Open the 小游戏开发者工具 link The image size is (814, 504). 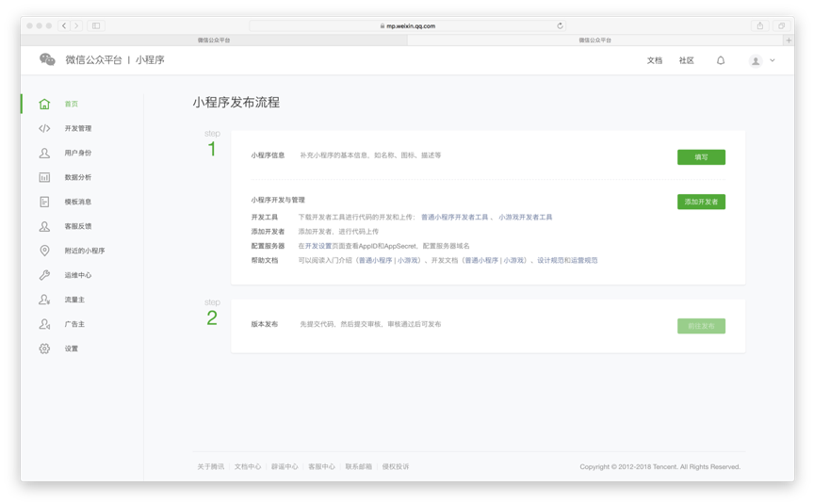pyautogui.click(x=526, y=217)
